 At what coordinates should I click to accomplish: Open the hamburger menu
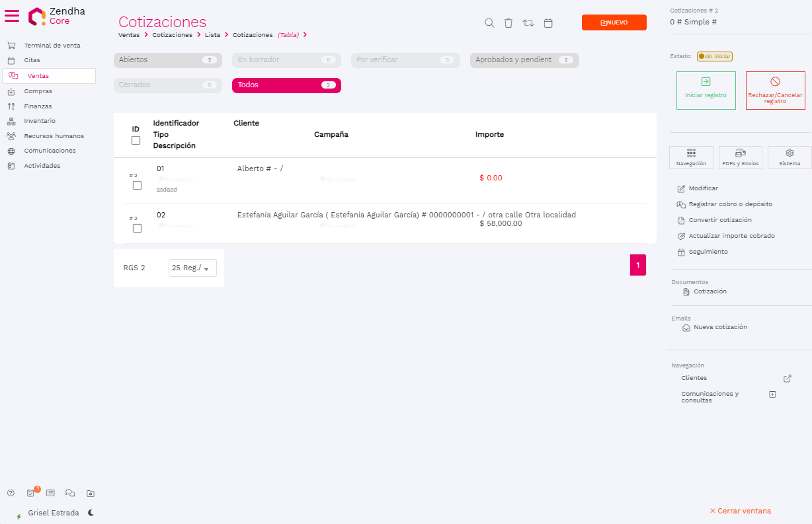(12, 15)
